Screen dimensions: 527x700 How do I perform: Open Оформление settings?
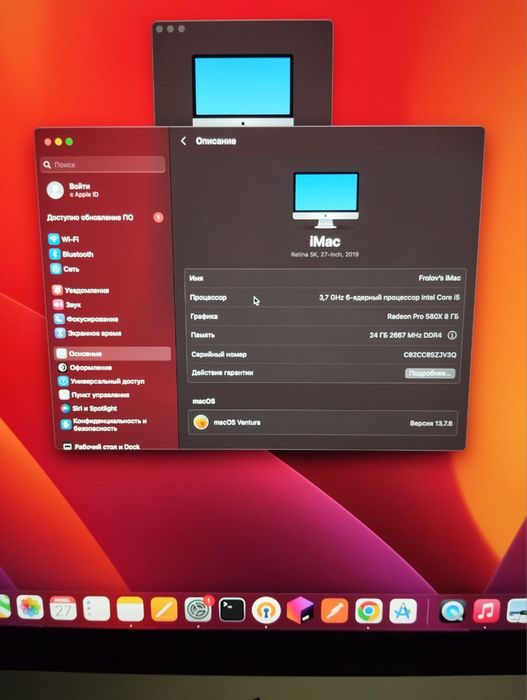[x=85, y=367]
